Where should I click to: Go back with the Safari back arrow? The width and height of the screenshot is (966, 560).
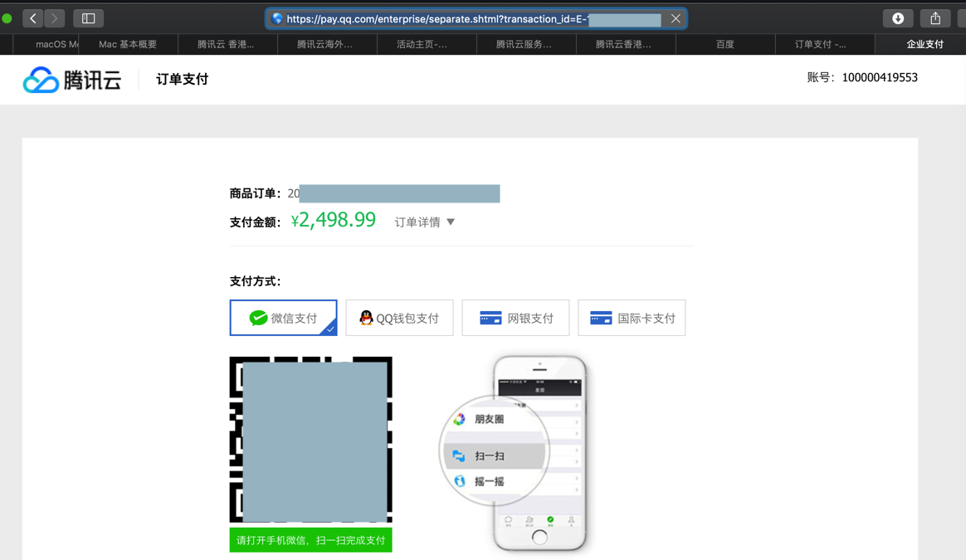pos(32,18)
